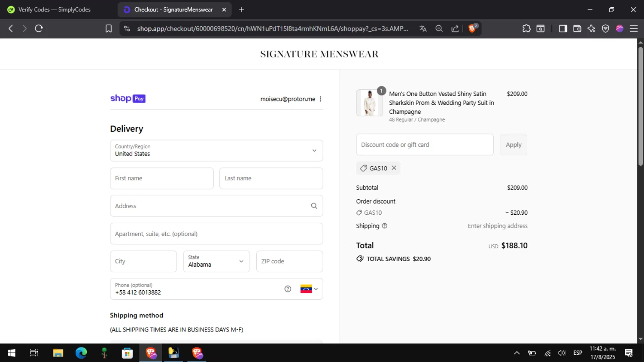Click the TOTAL SAVINGS $20.90 text

point(398,259)
